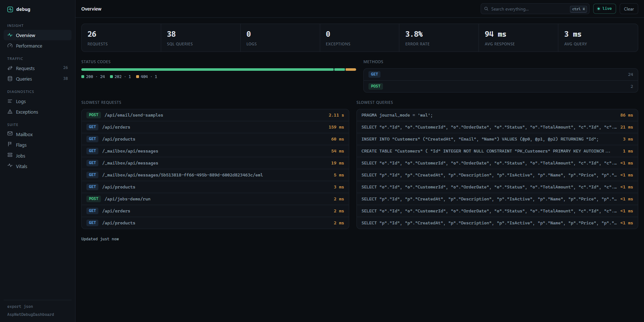Screen dimensions: 644x322
Task: Click the debug logo icon
Action: pyautogui.click(x=10, y=9)
